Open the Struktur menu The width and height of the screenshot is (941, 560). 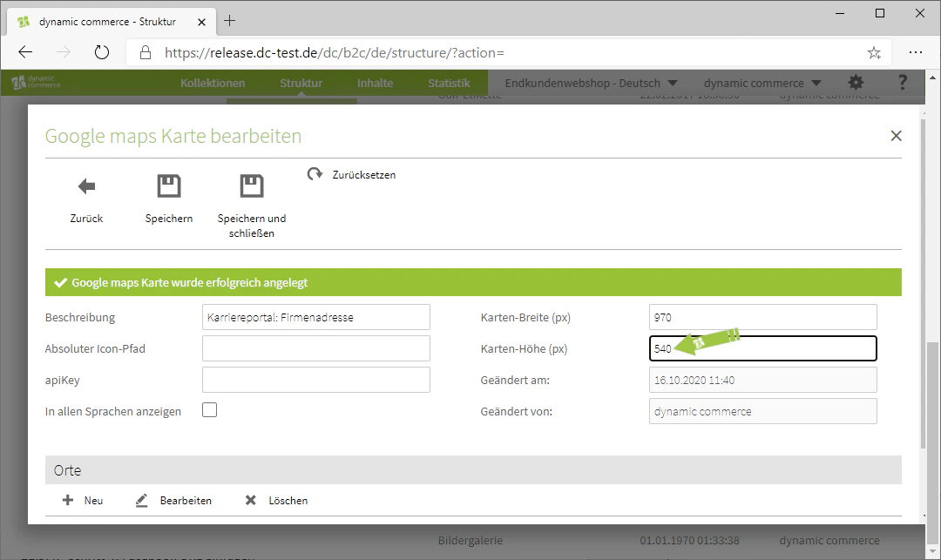[301, 84]
